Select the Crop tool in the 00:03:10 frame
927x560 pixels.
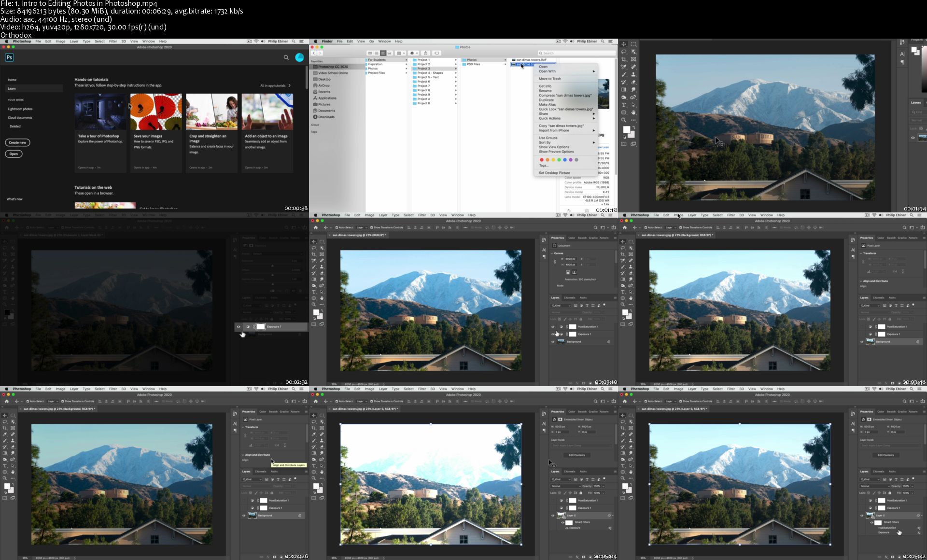314,254
